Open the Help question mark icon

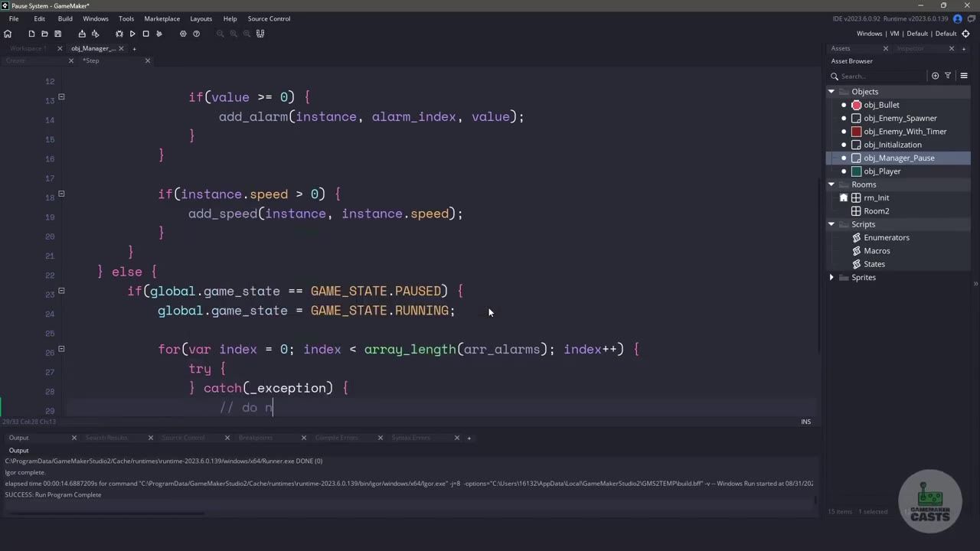coord(197,34)
